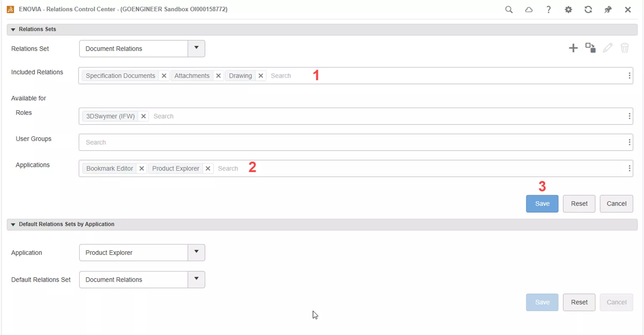The width and height of the screenshot is (644, 335).
Task: Open the Application dropdown arrow
Action: click(x=196, y=252)
